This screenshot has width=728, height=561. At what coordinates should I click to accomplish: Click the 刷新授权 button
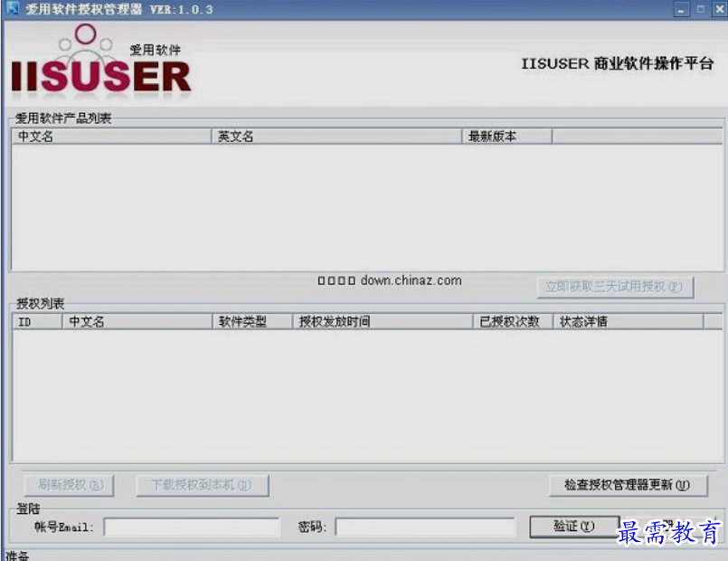pyautogui.click(x=69, y=485)
